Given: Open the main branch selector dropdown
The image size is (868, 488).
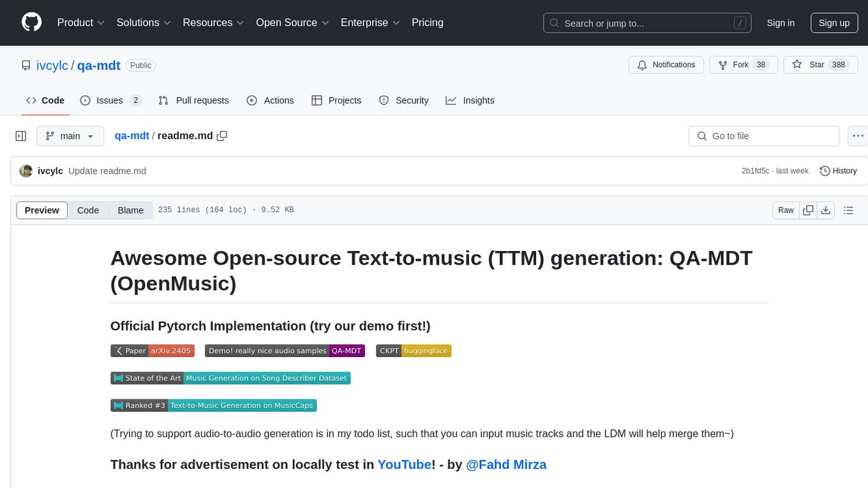Looking at the screenshot, I should coord(70,136).
